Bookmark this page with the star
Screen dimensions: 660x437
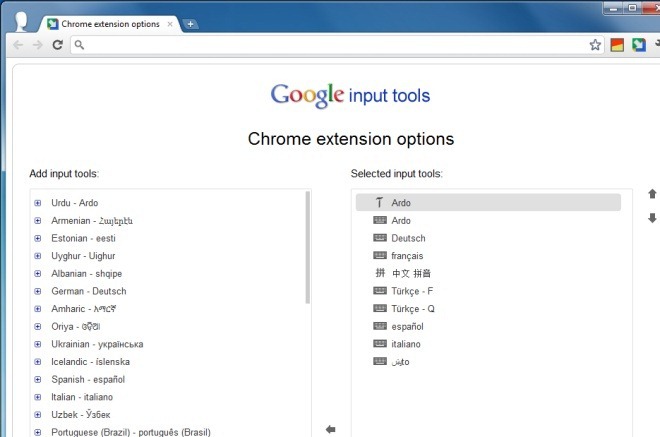595,45
